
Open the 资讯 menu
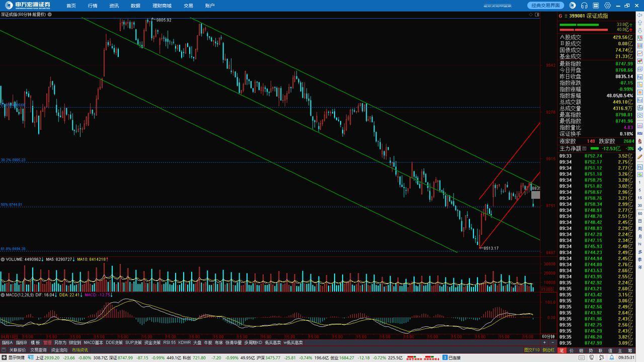click(x=114, y=6)
